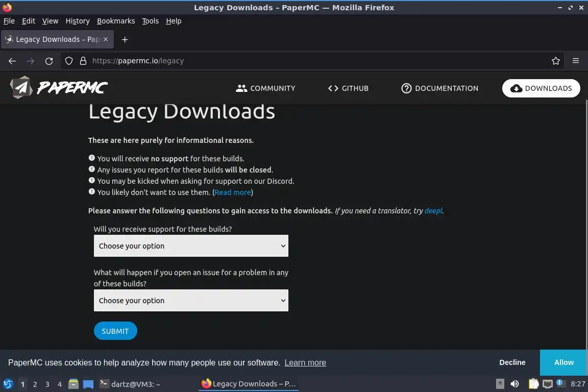Open the cookie 'Learn more' link
Screen dimensions: 588x392
coord(305,363)
